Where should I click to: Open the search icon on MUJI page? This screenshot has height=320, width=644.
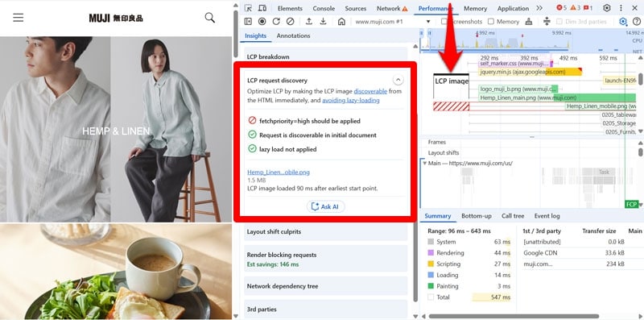[x=210, y=18]
